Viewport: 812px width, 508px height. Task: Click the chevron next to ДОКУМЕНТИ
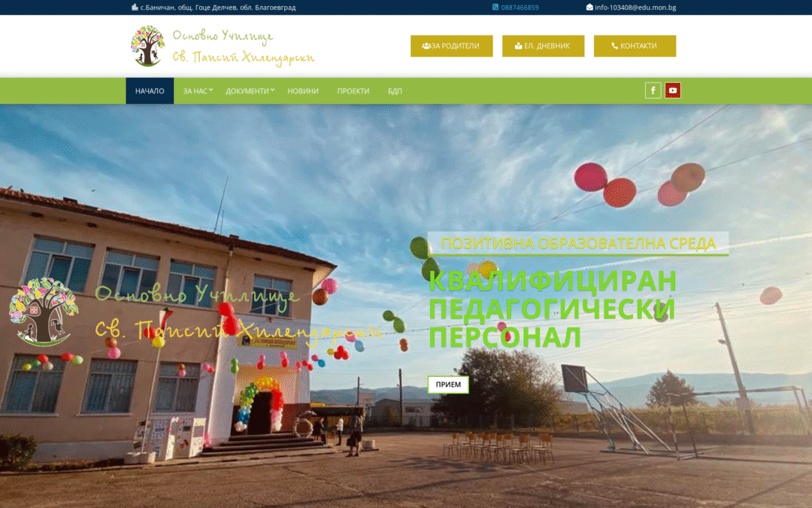(x=272, y=90)
